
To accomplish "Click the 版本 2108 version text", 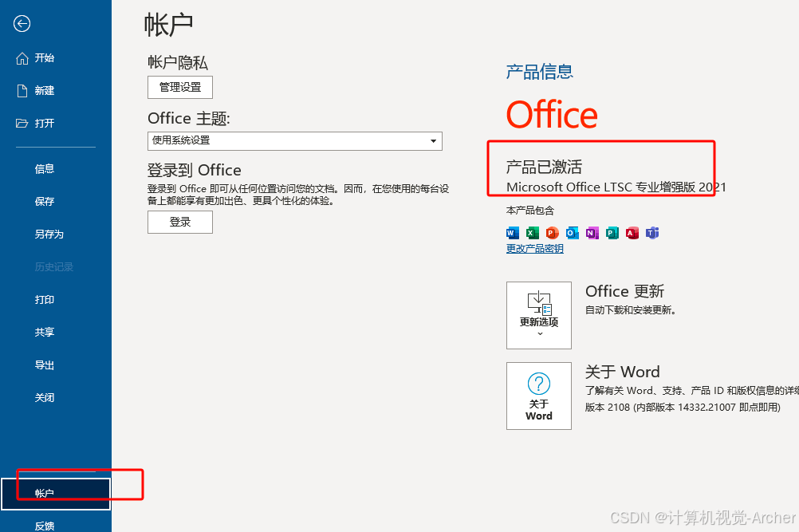I will (x=683, y=407).
